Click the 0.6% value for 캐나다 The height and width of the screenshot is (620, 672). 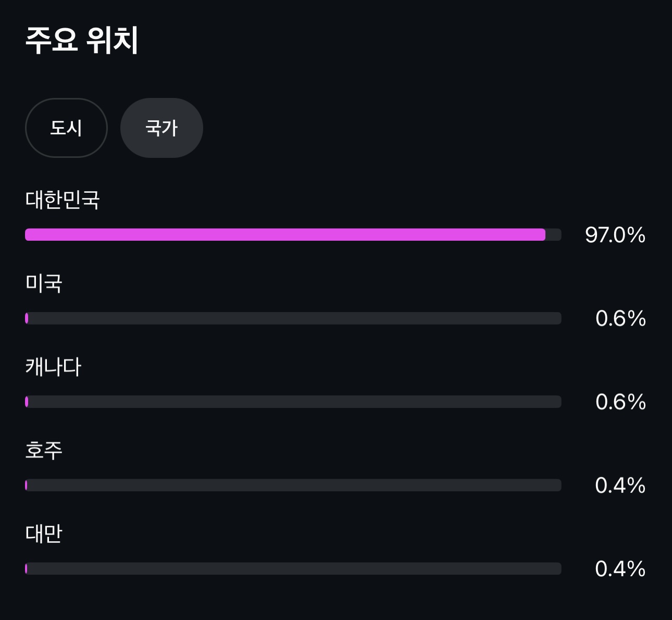click(x=620, y=402)
